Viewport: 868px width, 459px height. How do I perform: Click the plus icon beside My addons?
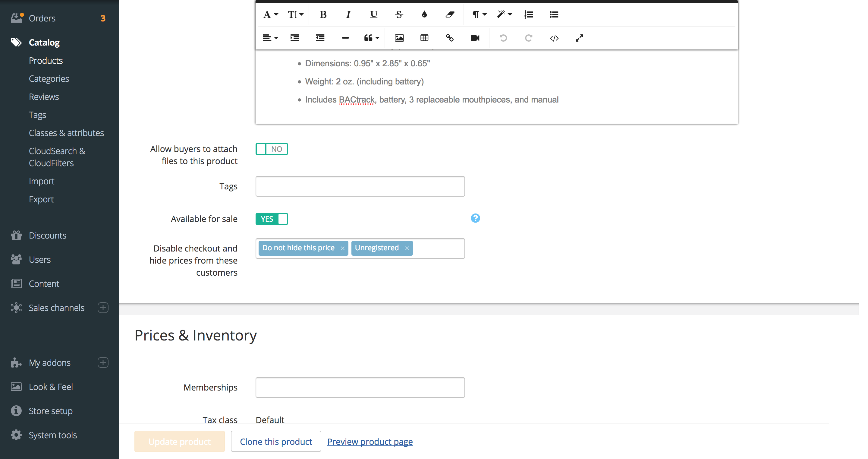(103, 362)
